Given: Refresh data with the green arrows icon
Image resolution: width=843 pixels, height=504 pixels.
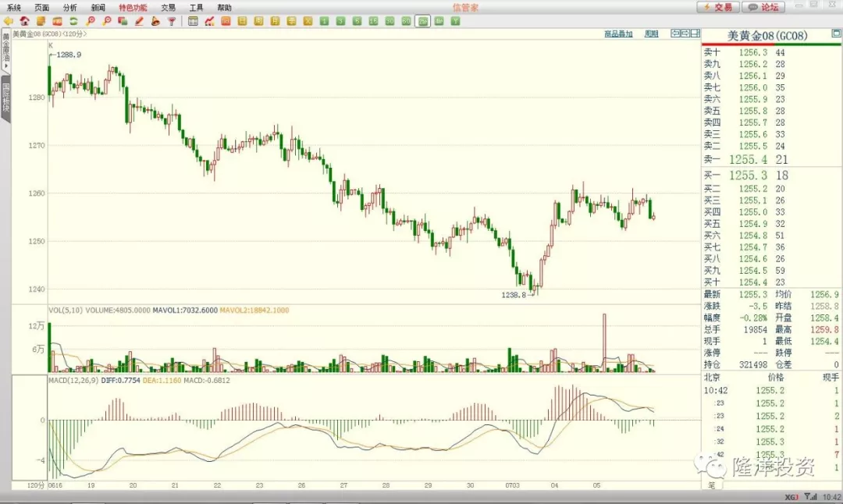Looking at the screenshot, I should [x=73, y=21].
